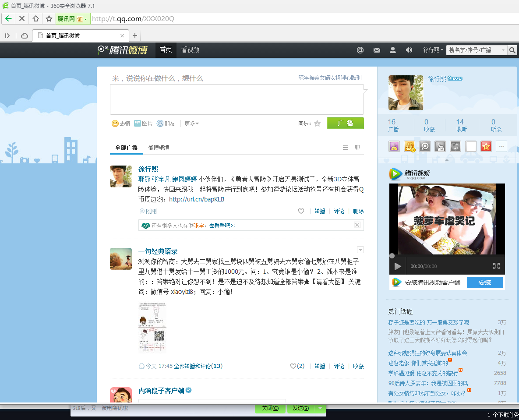Open a new browser tab
This screenshot has height=420, width=519.
[135, 36]
